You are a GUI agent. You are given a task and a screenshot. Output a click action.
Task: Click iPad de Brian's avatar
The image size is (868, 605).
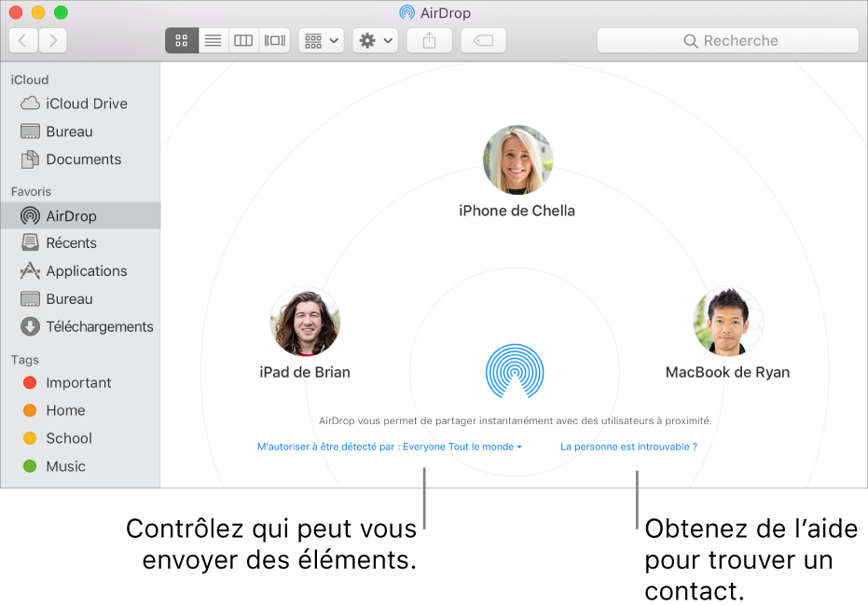(x=305, y=322)
